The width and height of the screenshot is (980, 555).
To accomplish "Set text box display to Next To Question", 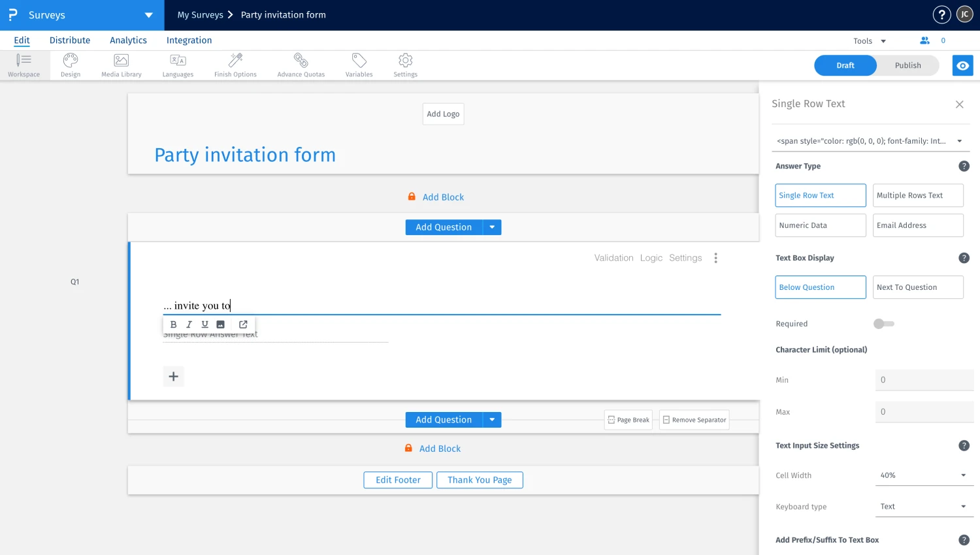I will click(x=917, y=287).
